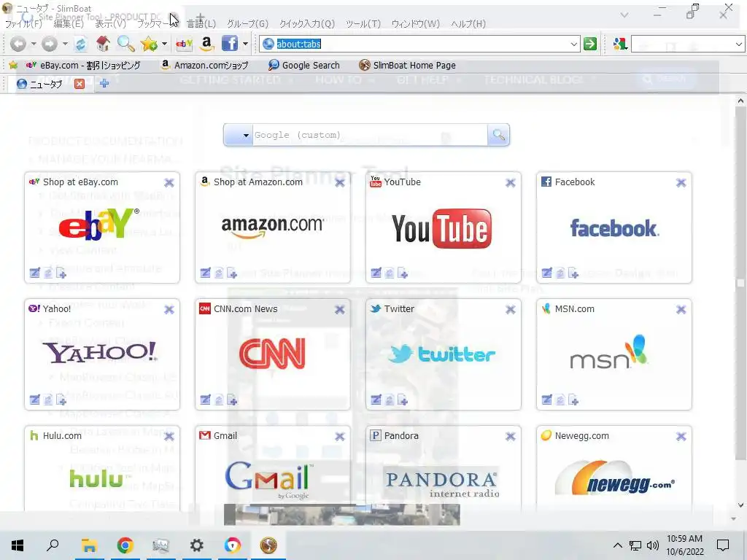Open the グループ(G) menu
Viewport: 747px width, 560px height.
point(248,24)
